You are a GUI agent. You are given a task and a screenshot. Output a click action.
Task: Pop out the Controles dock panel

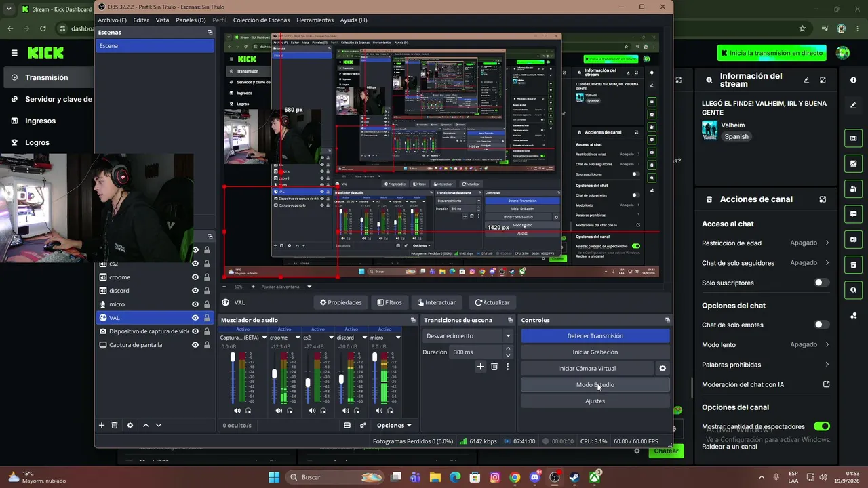[x=667, y=320]
